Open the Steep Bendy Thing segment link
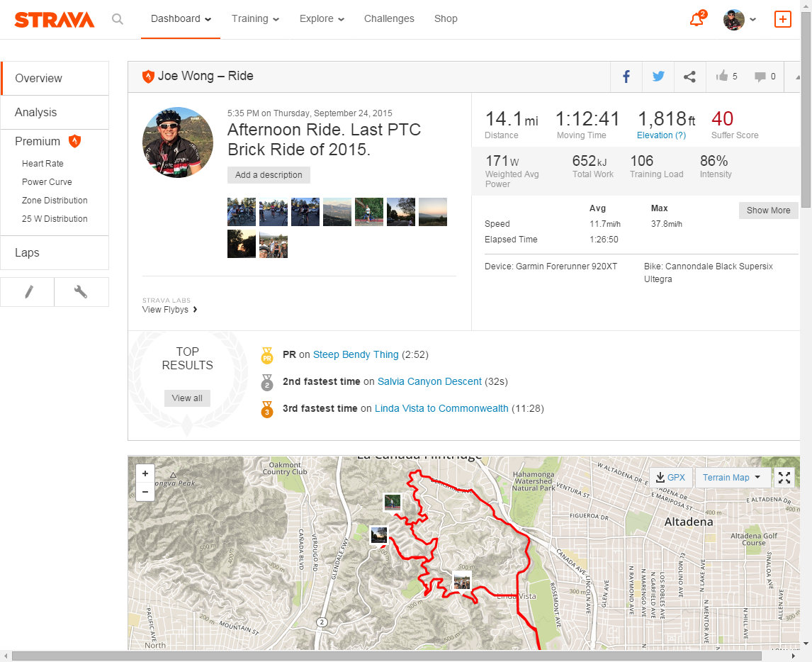The width and height of the screenshot is (812, 662). coord(356,354)
